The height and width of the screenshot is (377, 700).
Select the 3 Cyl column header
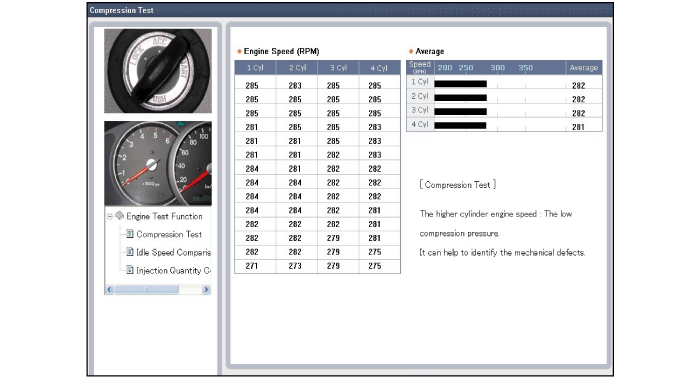point(338,68)
